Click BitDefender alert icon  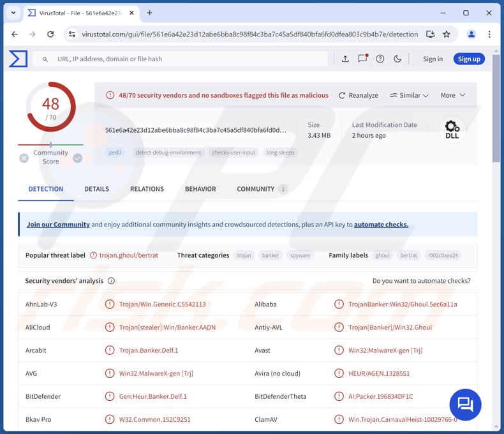point(110,396)
